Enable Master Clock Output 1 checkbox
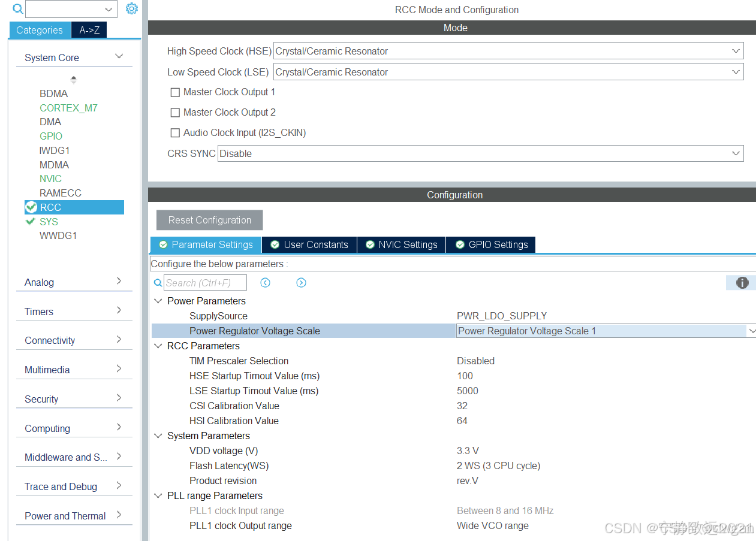Screen dimensions: 756x541 (175, 92)
